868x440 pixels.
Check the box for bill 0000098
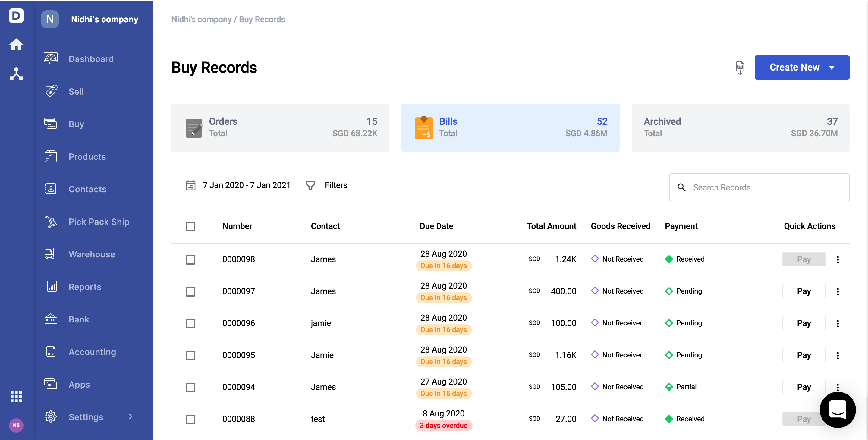point(190,259)
